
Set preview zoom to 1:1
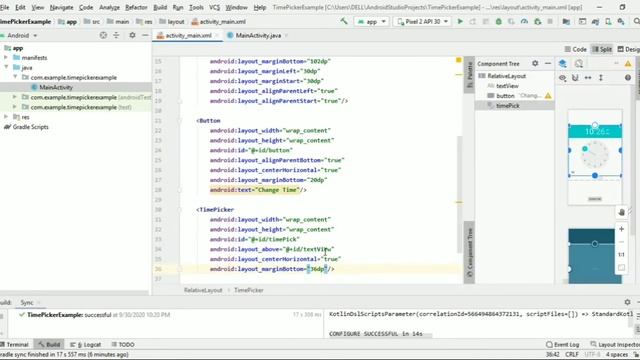coord(621,255)
